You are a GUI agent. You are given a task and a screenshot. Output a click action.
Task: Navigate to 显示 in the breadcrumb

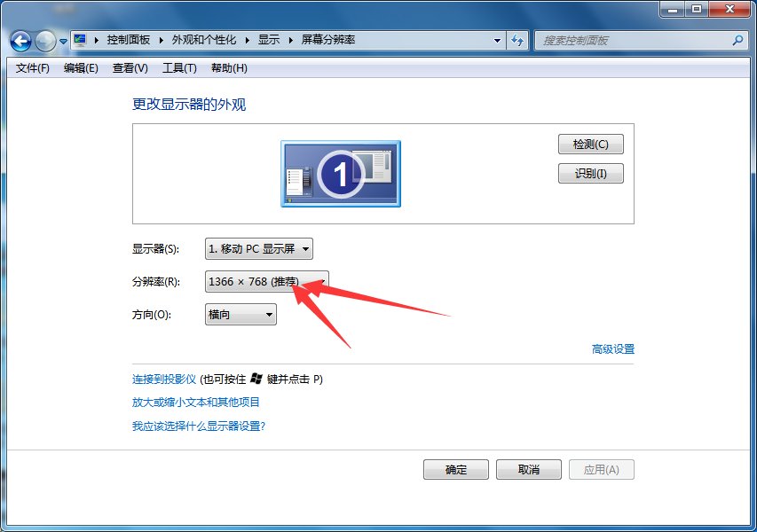(x=269, y=40)
